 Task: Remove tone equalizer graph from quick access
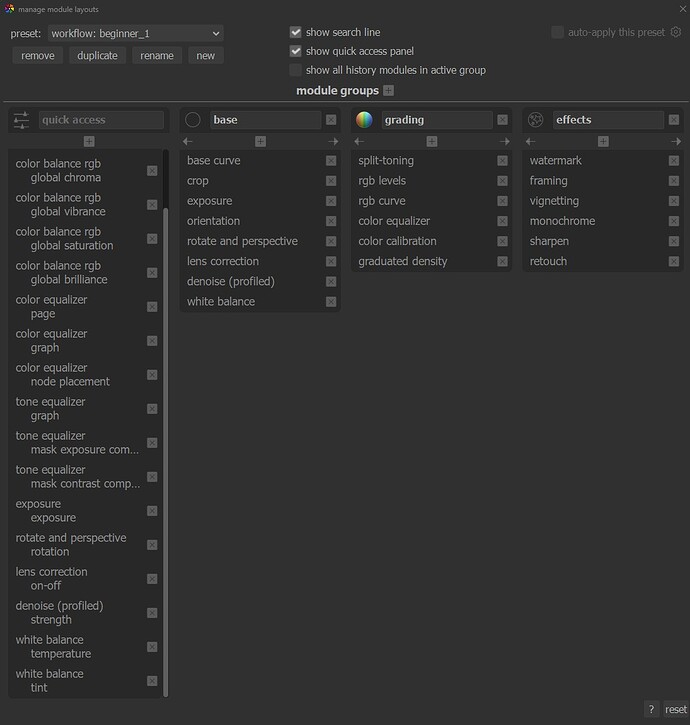tap(152, 409)
